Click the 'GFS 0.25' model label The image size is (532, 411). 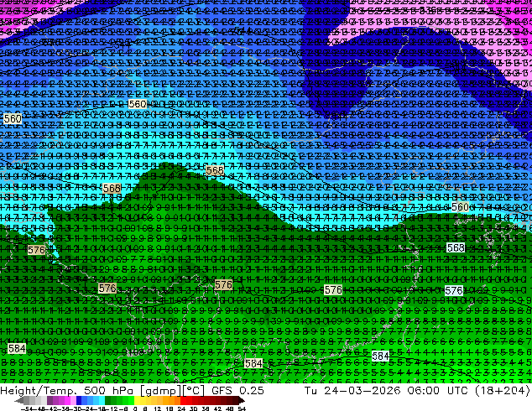point(237,390)
